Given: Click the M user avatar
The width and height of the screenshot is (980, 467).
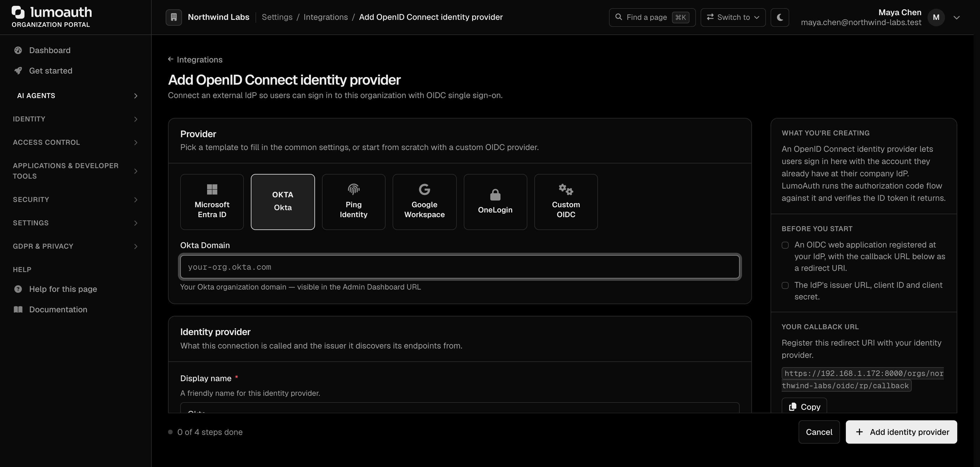Looking at the screenshot, I should click(936, 18).
